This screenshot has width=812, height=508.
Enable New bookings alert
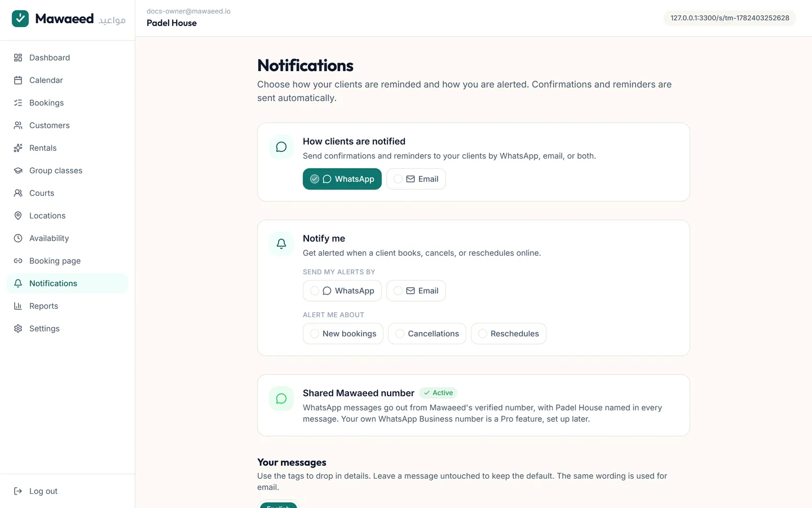tap(343, 334)
